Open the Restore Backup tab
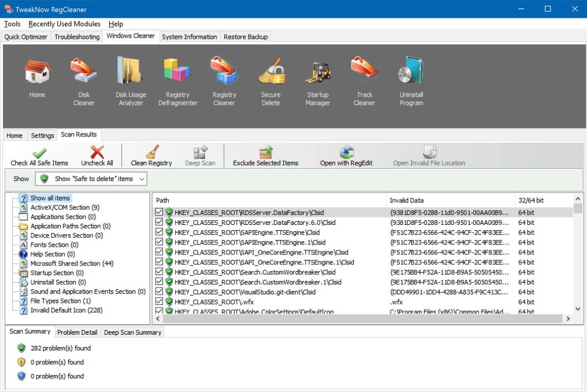This screenshot has width=587, height=392. click(246, 36)
